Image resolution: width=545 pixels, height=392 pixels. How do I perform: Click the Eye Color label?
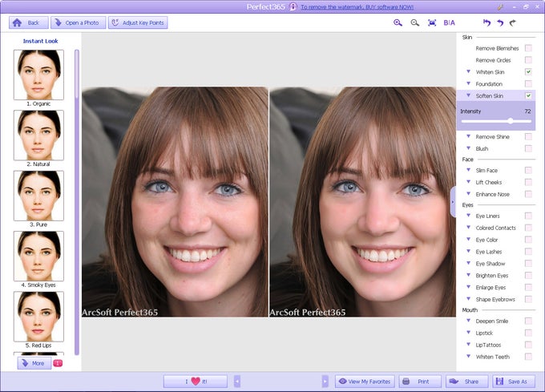[x=486, y=240]
